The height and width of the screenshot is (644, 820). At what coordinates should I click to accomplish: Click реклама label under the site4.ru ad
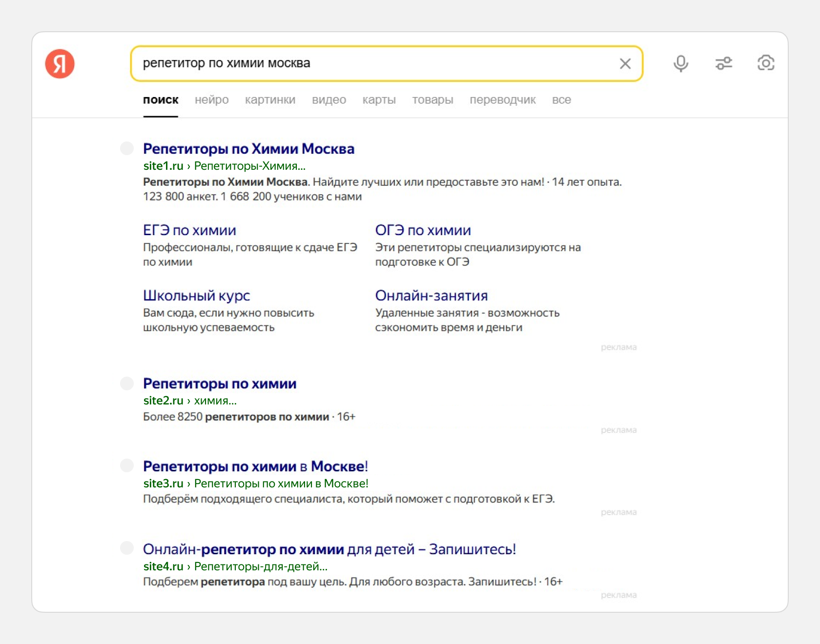619,595
